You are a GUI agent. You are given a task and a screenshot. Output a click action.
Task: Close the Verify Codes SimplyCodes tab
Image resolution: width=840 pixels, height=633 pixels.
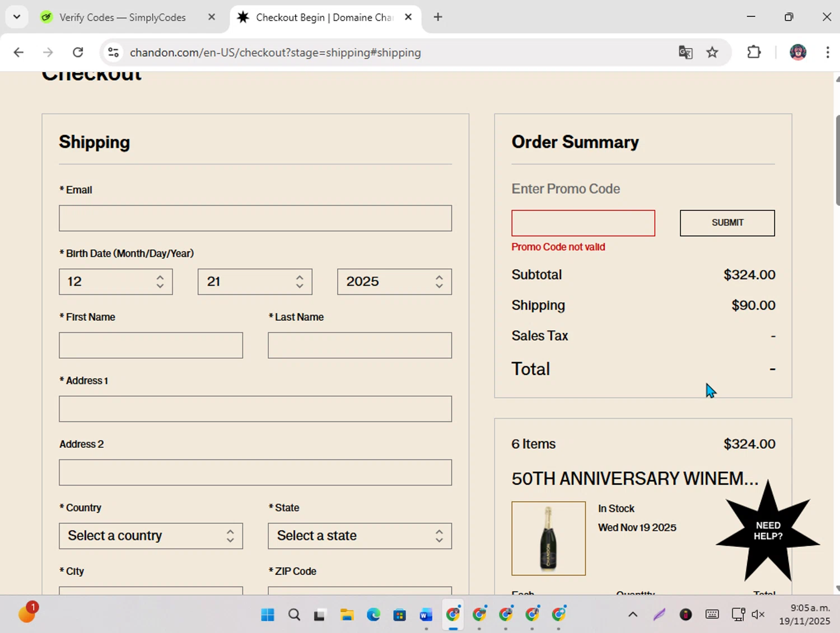pyautogui.click(x=212, y=17)
